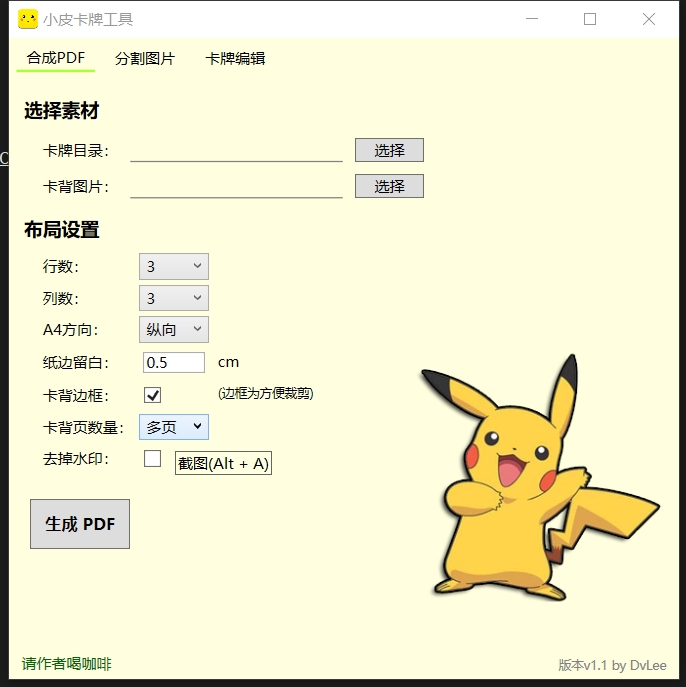The height and width of the screenshot is (687, 686).
Task: Minimize the 小皮卡牌工具 window
Action: (x=532, y=19)
